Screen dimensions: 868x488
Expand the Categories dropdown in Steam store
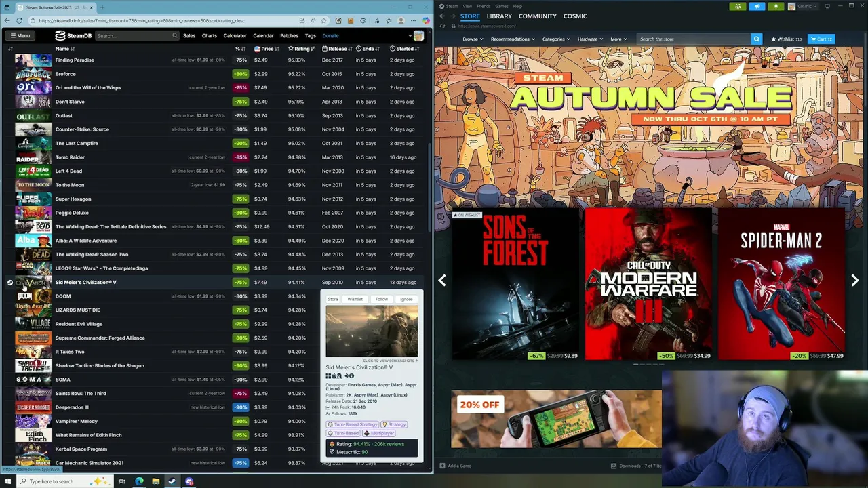[556, 39]
